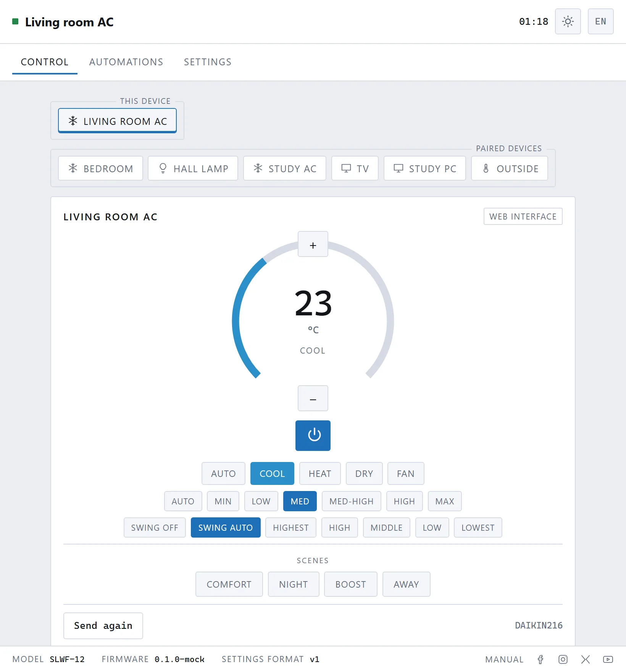Screen dimensions: 626x672
Task: Set swing position to Low
Action: 432,527
